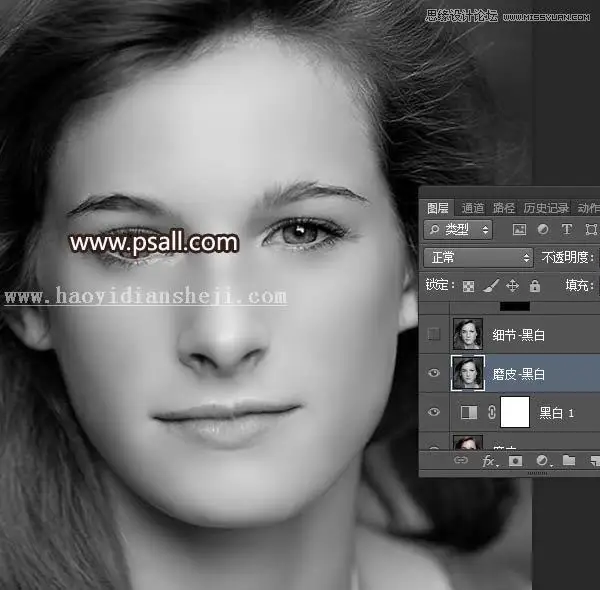Switch to the 路径 tab
This screenshot has width=600, height=590.
(504, 208)
